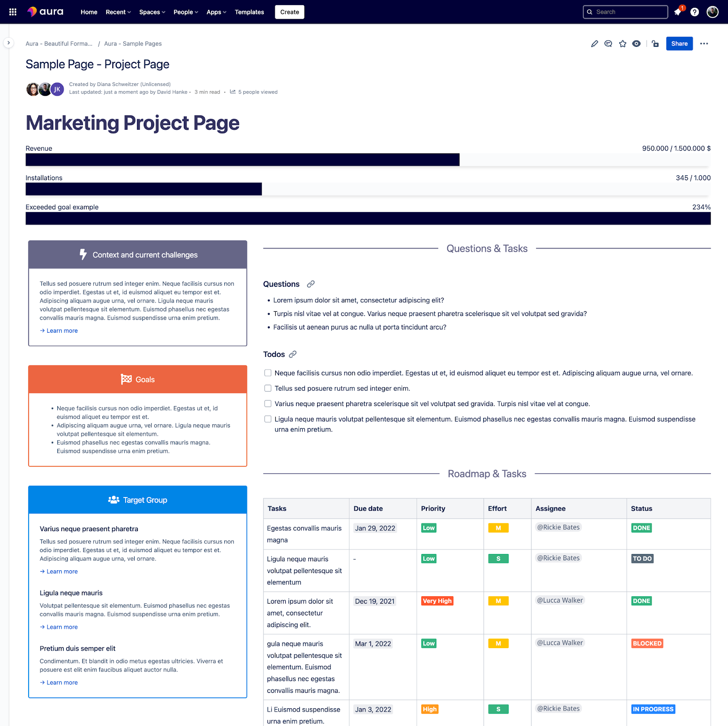The height and width of the screenshot is (726, 728).
Task: Check the first 'Neque facilisis' todo
Action: point(268,373)
